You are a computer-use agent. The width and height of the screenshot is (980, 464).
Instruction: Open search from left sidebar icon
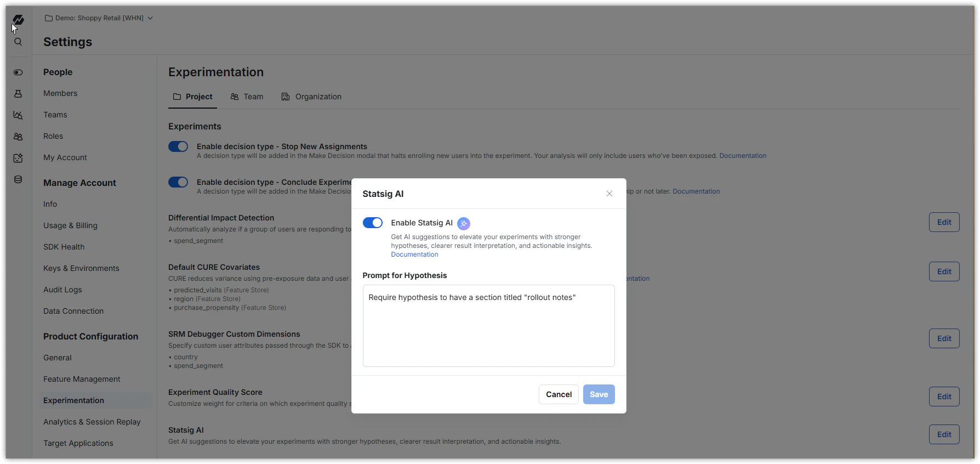point(18,42)
